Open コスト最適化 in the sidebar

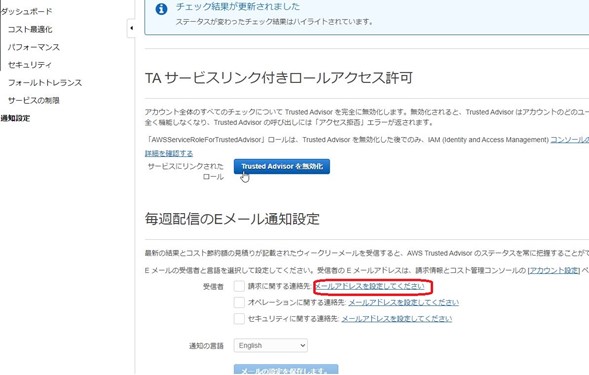point(30,29)
